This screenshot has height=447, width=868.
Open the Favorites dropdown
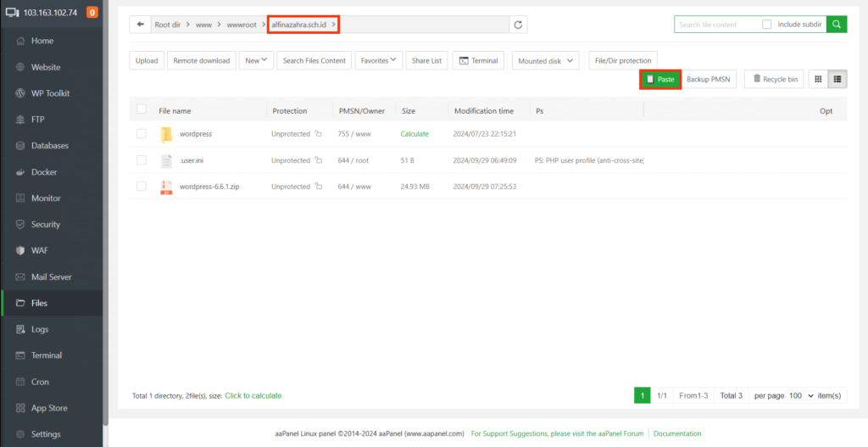(377, 60)
